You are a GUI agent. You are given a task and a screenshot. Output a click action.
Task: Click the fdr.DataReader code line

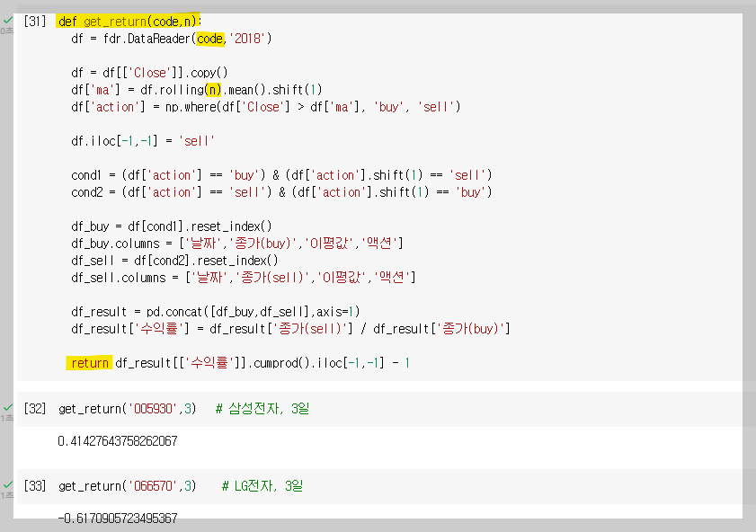coord(172,39)
